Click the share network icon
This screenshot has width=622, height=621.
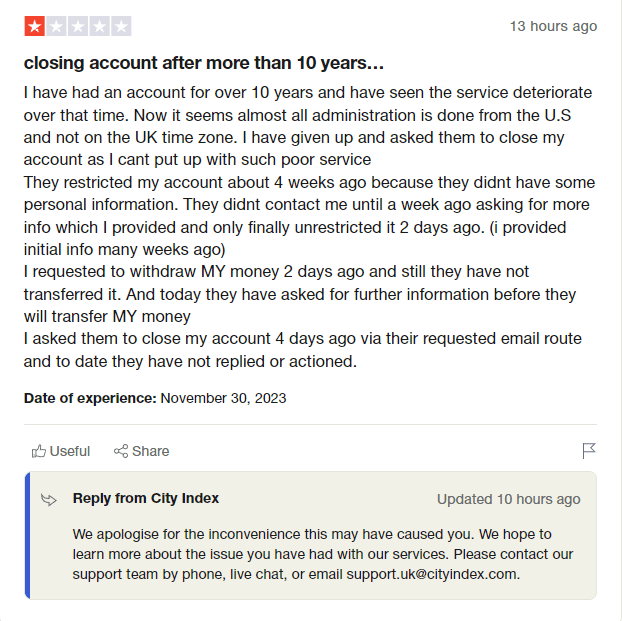(x=121, y=451)
